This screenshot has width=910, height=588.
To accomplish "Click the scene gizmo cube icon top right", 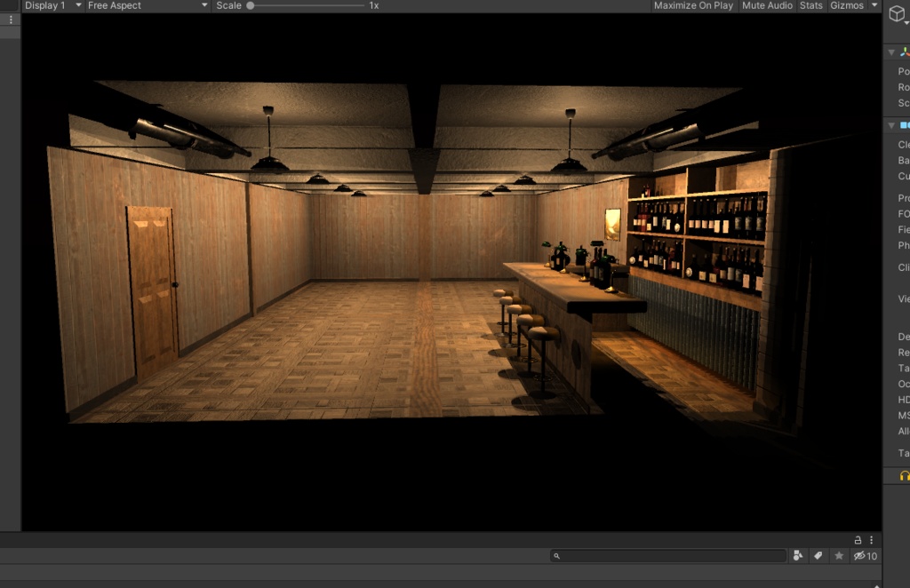I will pyautogui.click(x=898, y=12).
